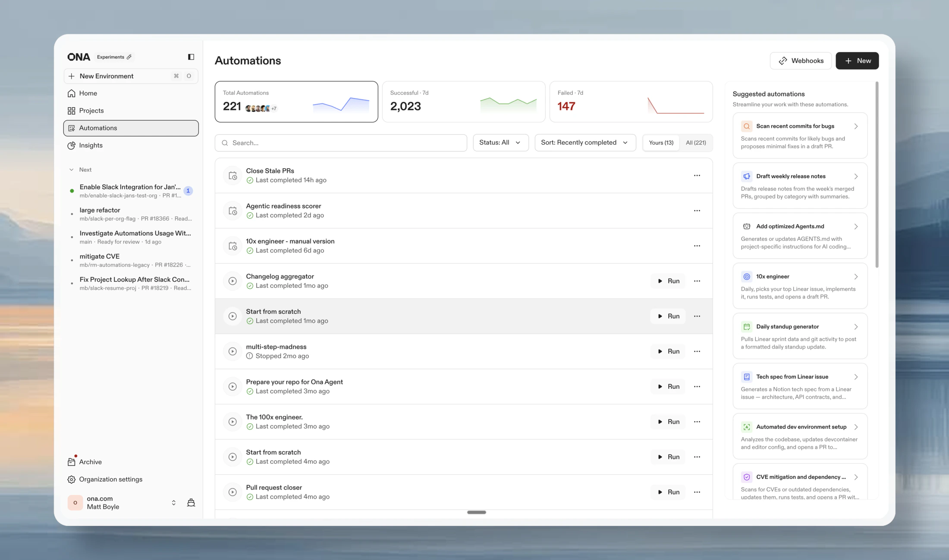Open the Sort: Recently completed dropdown

click(x=585, y=142)
